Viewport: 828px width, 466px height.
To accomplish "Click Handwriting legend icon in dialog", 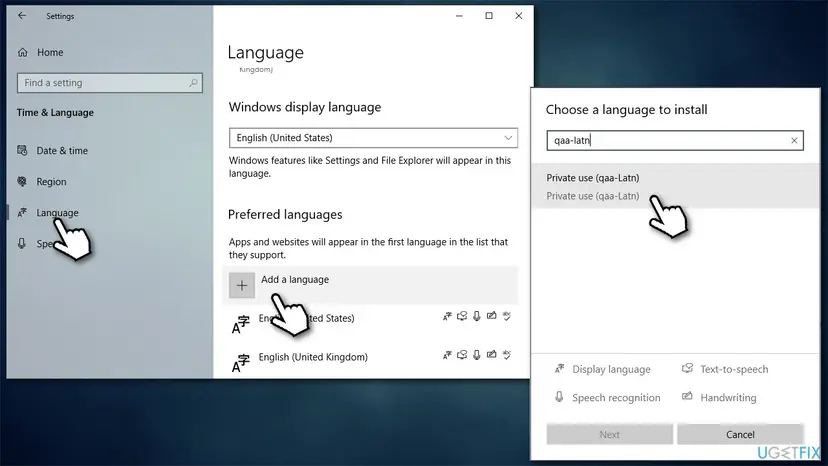I will [x=687, y=396].
